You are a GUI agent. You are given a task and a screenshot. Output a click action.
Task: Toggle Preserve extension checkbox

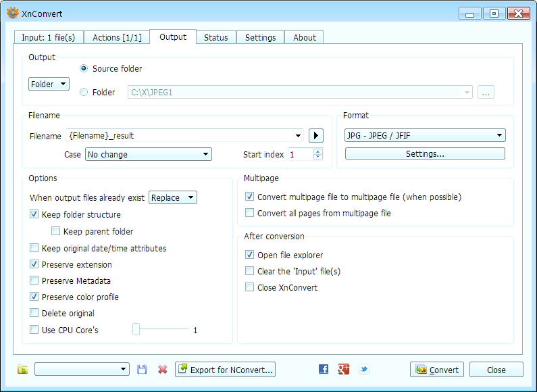pyautogui.click(x=34, y=264)
